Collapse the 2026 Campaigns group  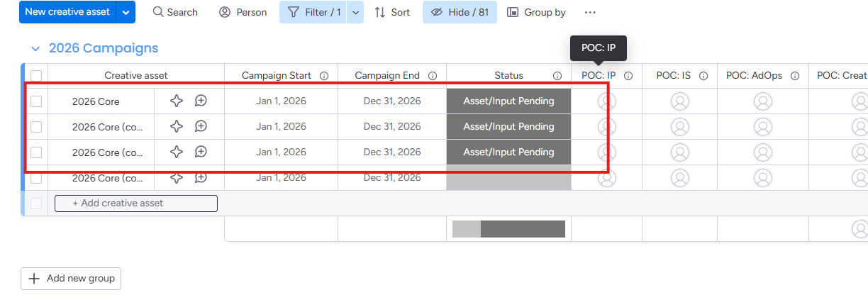35,48
